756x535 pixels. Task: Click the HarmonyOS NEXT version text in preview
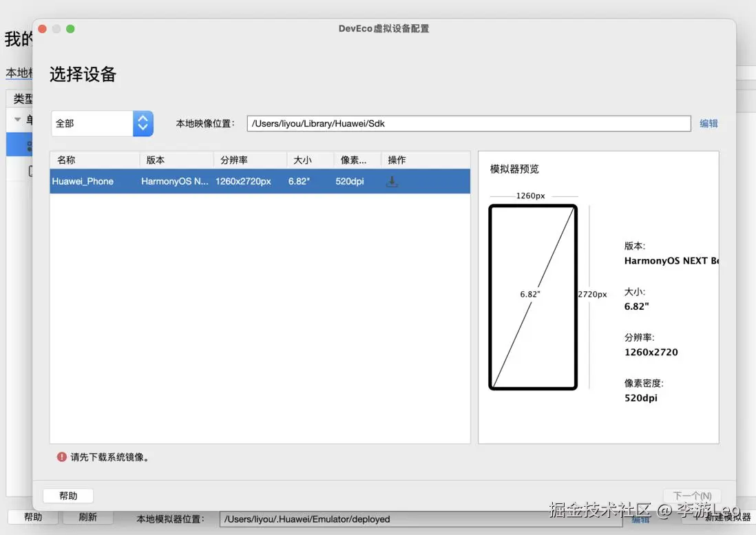click(671, 261)
